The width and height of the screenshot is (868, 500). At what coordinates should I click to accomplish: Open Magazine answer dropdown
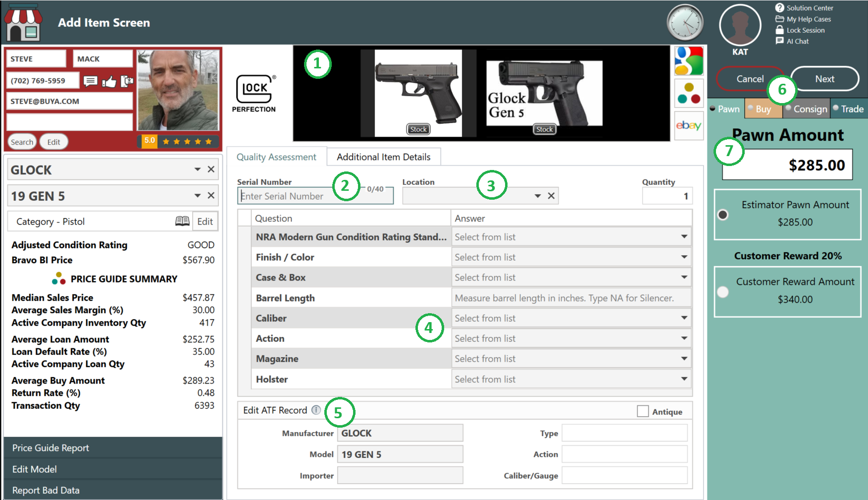tap(571, 359)
